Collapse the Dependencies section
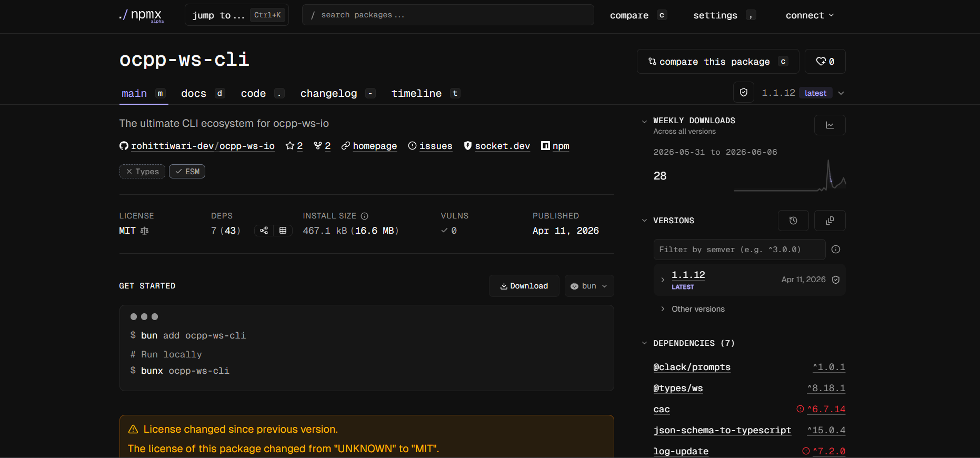The width and height of the screenshot is (980, 458). [644, 343]
